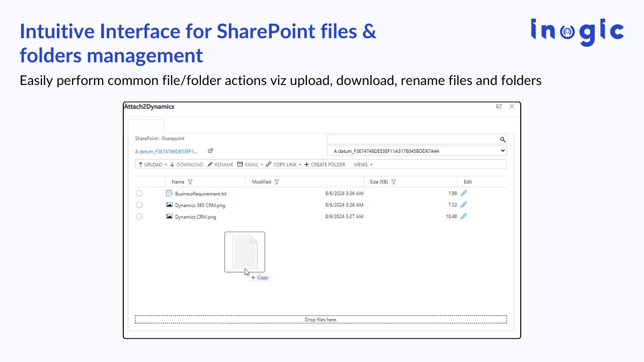
Task: Click the 8/6/2024 3:27 AM modified date
Action: click(x=344, y=217)
